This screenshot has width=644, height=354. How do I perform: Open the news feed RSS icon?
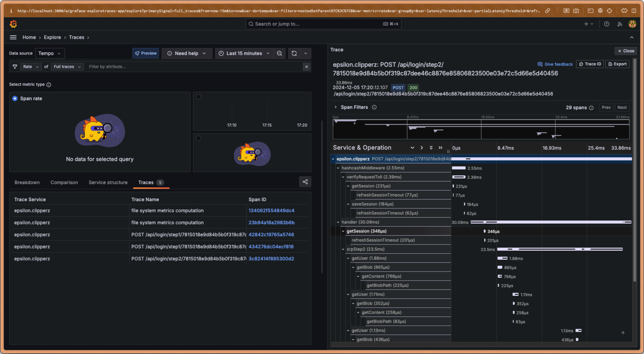(620, 24)
